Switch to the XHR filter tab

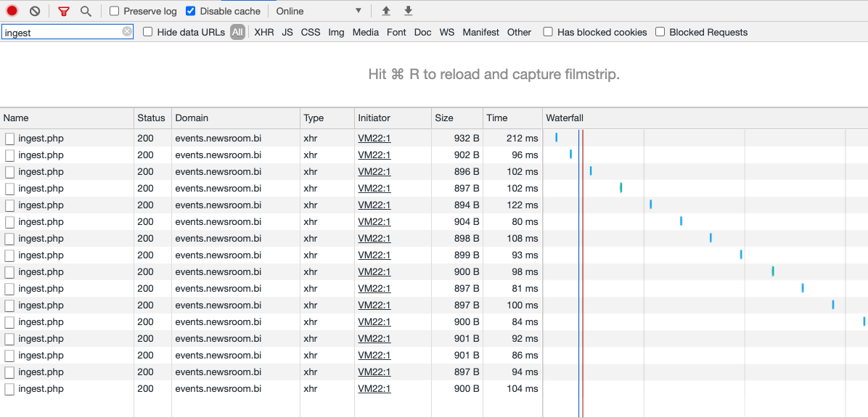tap(263, 32)
